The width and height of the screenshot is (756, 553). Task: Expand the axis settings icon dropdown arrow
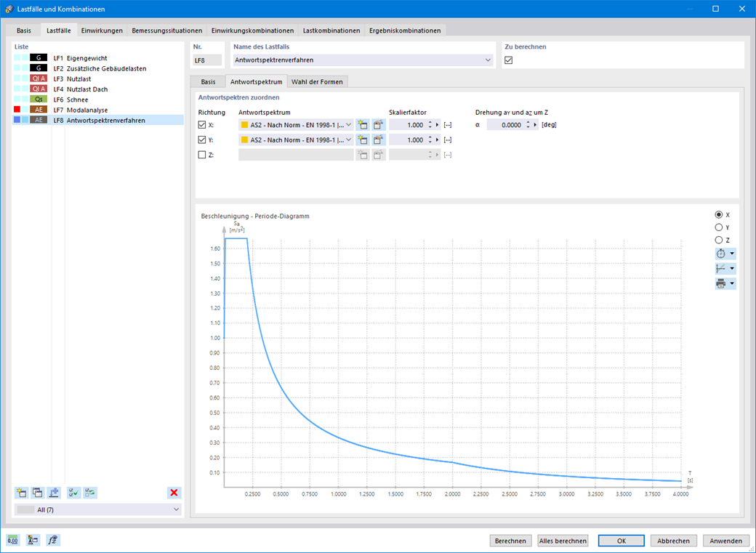[733, 269]
